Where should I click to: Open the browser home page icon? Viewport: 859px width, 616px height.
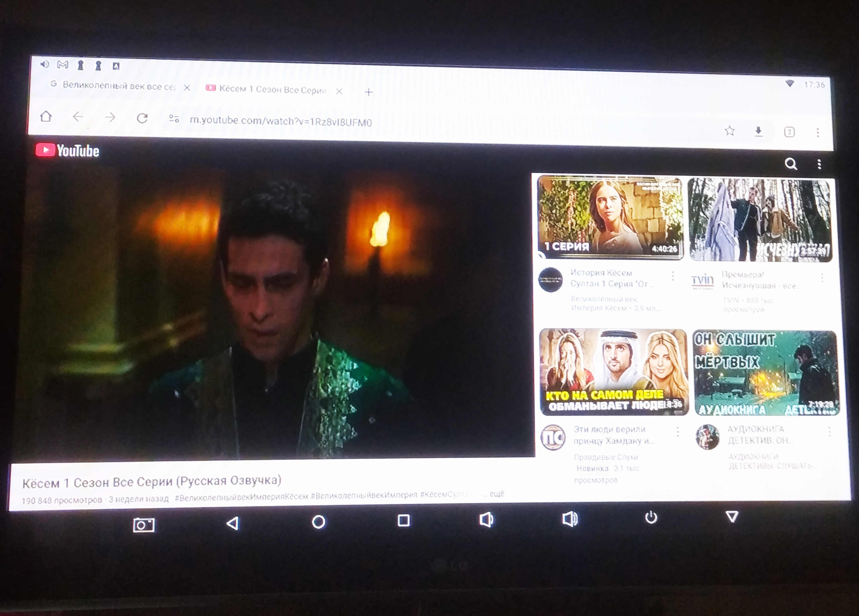(46, 116)
